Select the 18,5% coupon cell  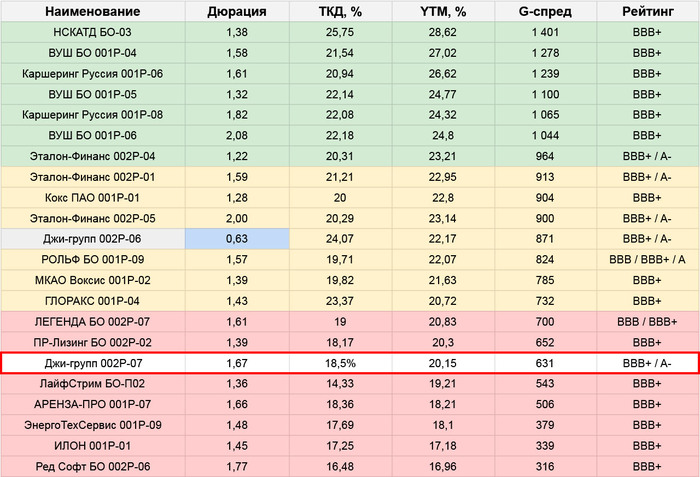[340, 363]
